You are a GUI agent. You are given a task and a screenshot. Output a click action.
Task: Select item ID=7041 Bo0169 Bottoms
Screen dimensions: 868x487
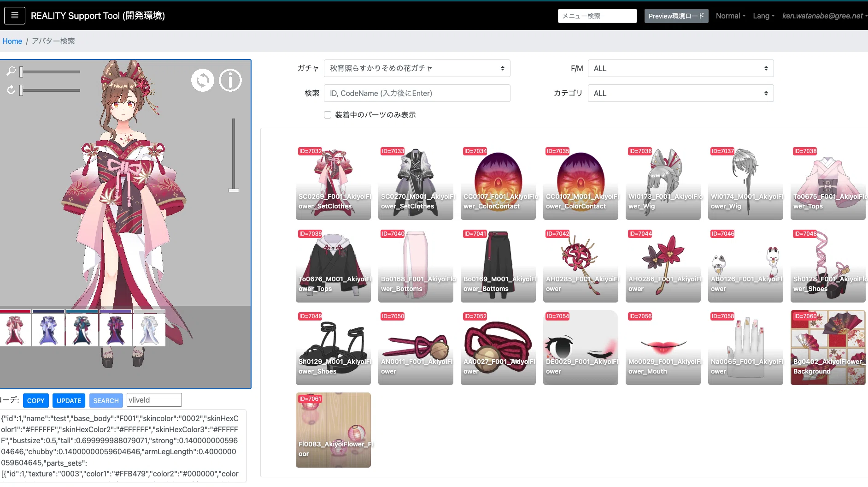pos(498,266)
